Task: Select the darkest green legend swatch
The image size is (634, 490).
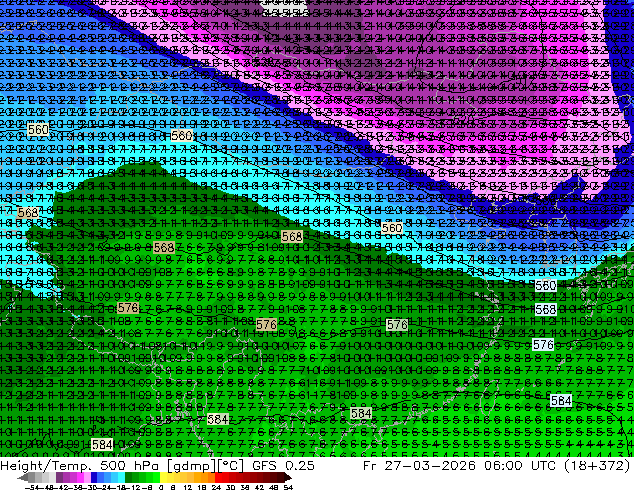Action: coord(129,477)
